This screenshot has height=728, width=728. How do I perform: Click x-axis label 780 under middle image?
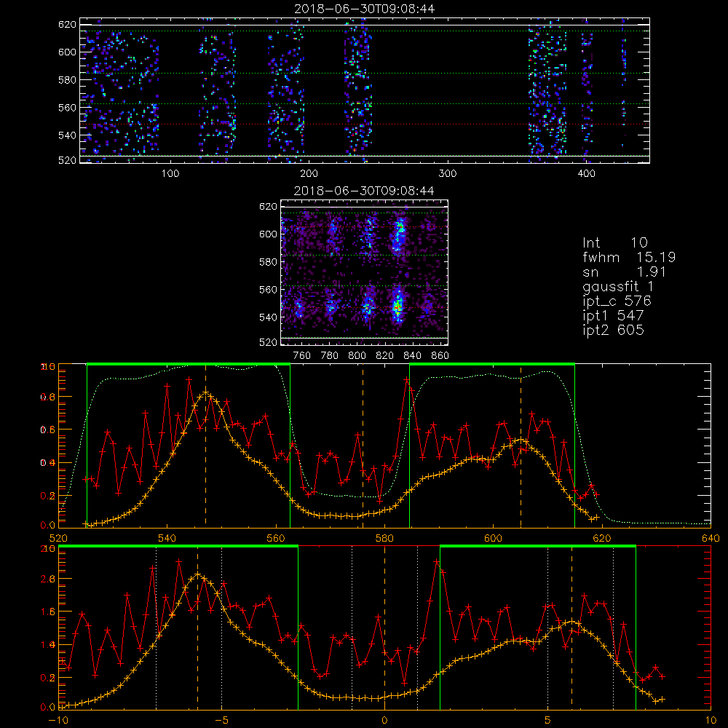330,356
